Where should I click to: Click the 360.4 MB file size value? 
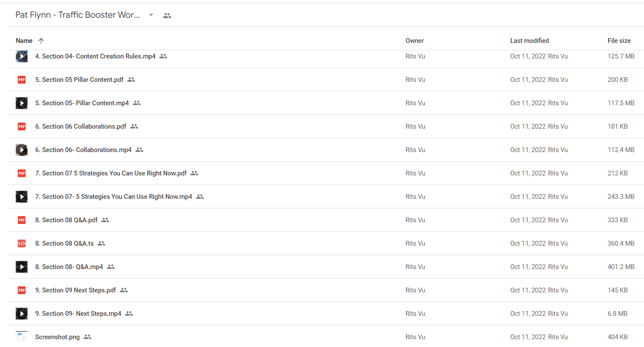pyautogui.click(x=621, y=243)
